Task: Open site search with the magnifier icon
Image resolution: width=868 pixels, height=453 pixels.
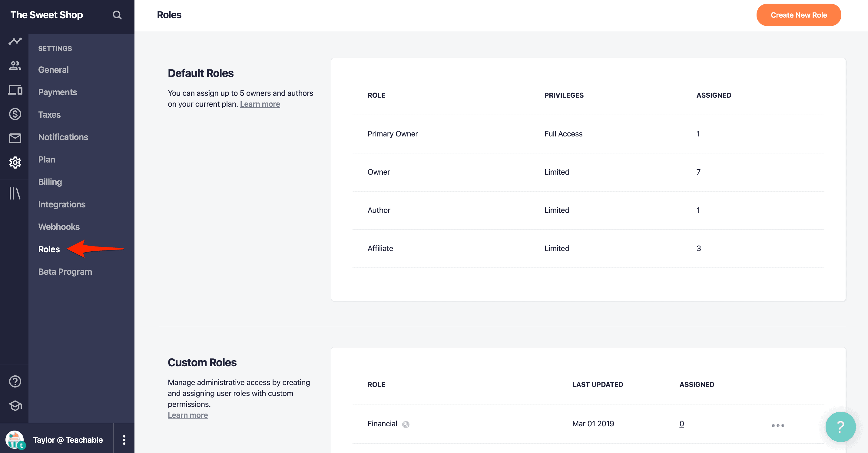Action: click(117, 15)
